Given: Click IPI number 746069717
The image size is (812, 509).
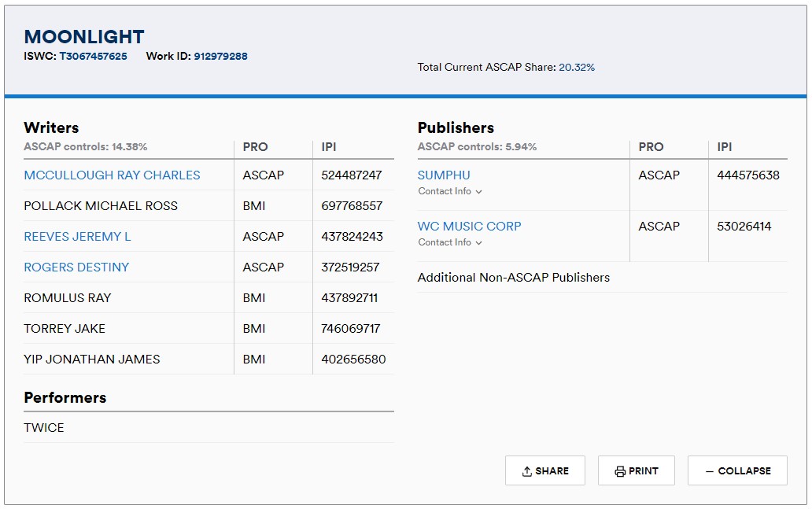Looking at the screenshot, I should tap(351, 328).
